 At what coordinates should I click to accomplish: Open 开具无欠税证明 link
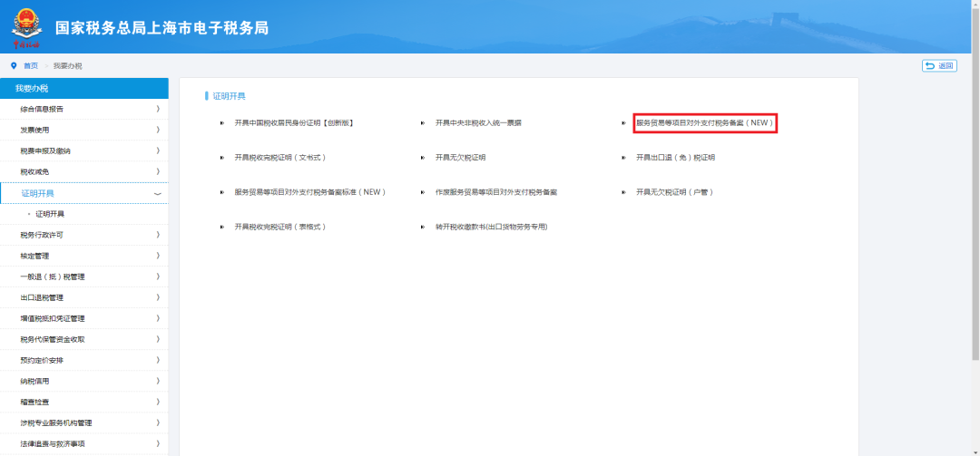[x=461, y=158]
